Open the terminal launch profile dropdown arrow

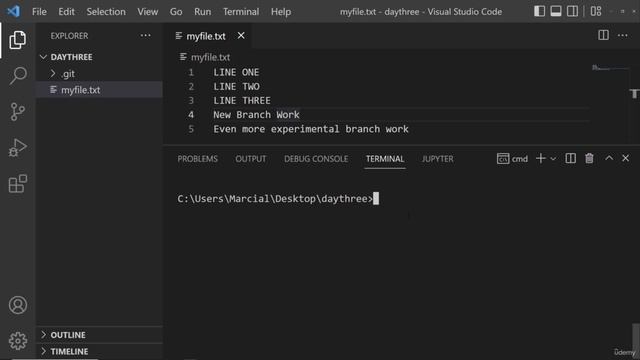coord(553,159)
